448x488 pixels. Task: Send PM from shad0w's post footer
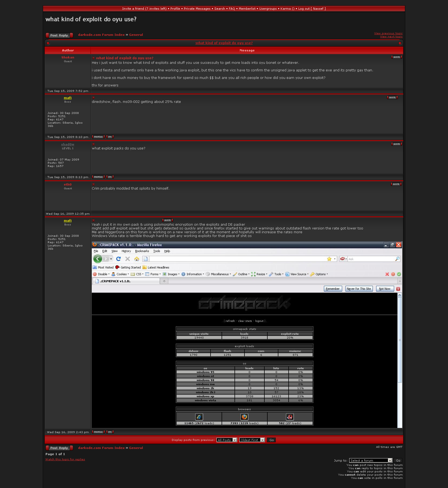click(110, 177)
